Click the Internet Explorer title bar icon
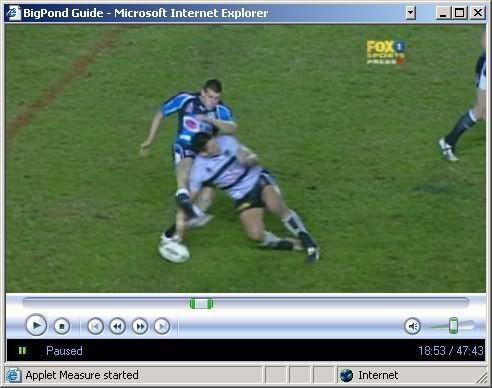This screenshot has width=492, height=388. 14,13
